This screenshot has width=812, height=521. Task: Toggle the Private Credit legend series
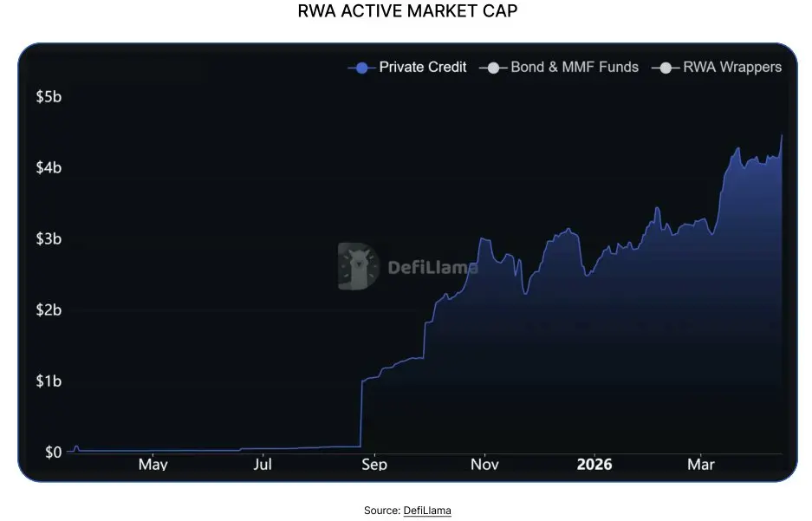coord(407,68)
